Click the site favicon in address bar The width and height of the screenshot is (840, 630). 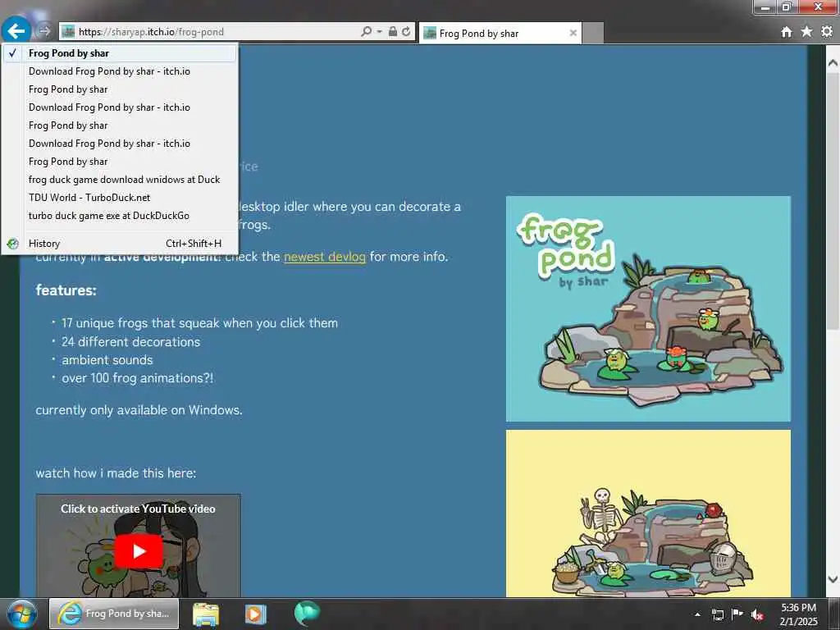click(x=68, y=32)
